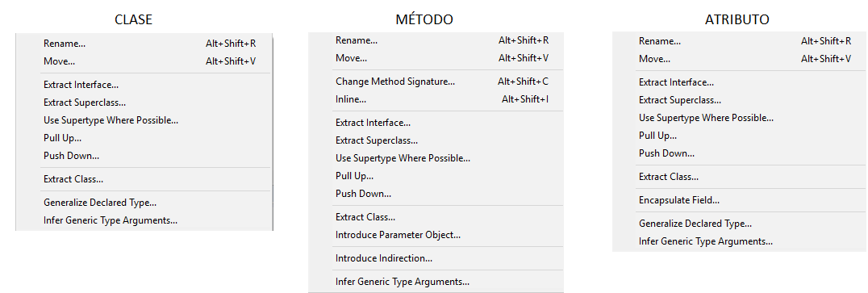
Task: Select Rename in the MÉTODO menu
Action: click(x=436, y=40)
